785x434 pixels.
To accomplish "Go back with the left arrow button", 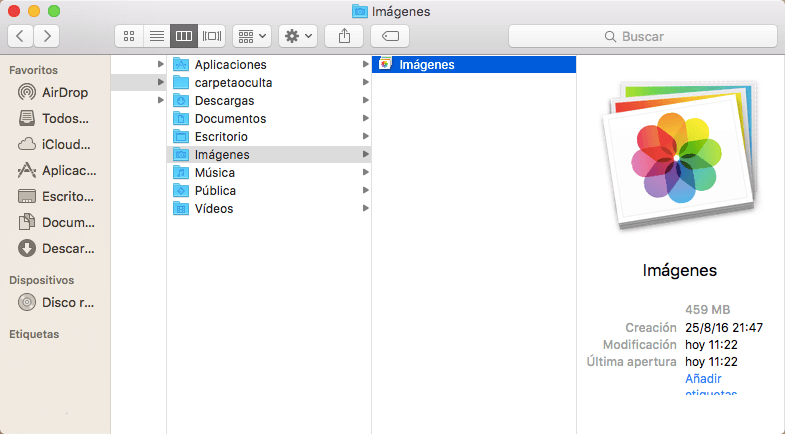I will pos(21,36).
